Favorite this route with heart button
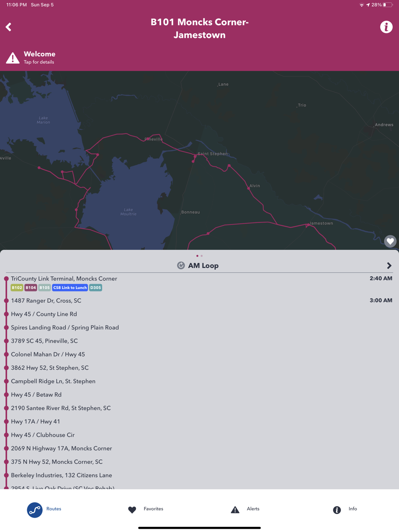This screenshot has height=532, width=399. click(x=390, y=241)
